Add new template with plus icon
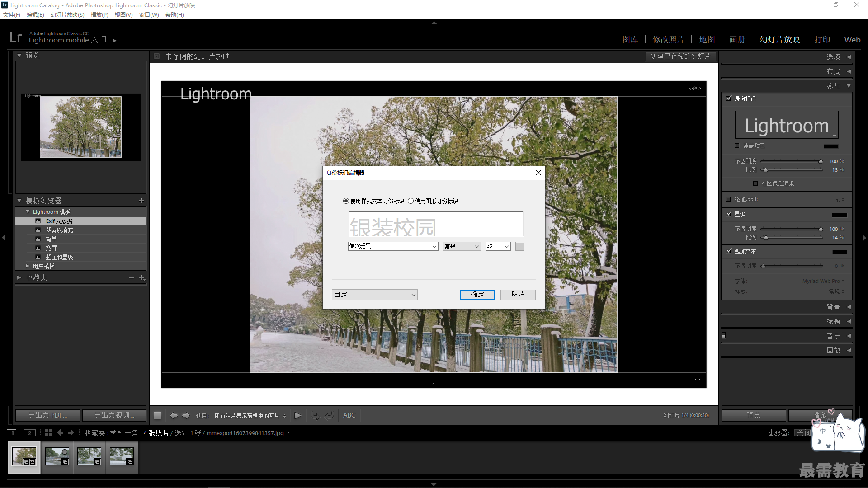This screenshot has height=488, width=868. (142, 201)
